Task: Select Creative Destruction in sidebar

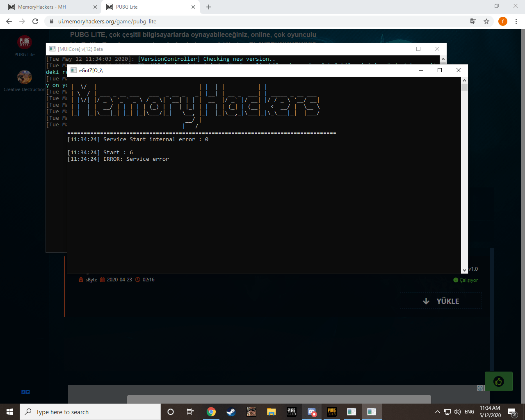Action: click(25, 81)
